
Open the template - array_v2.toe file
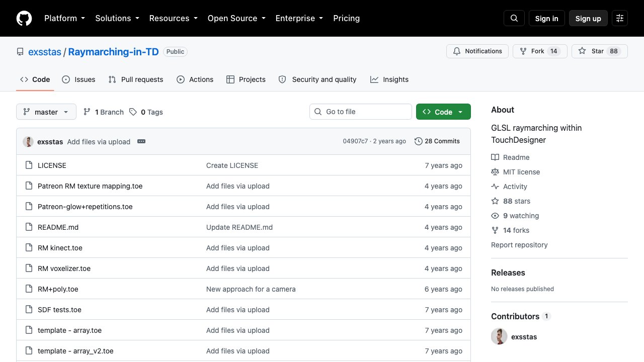pos(75,351)
